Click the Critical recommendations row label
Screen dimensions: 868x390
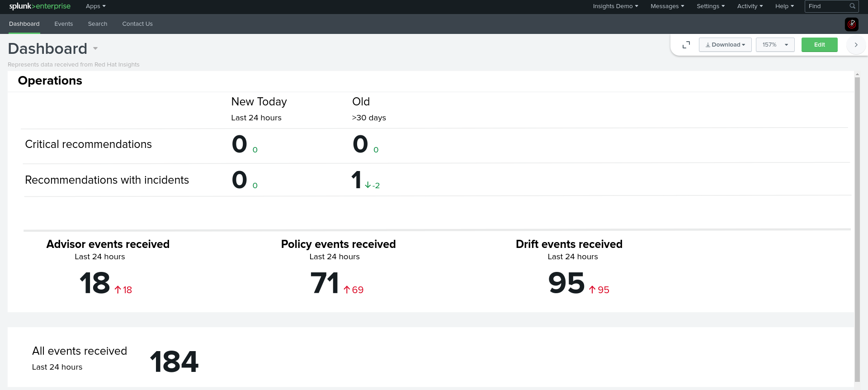point(89,144)
